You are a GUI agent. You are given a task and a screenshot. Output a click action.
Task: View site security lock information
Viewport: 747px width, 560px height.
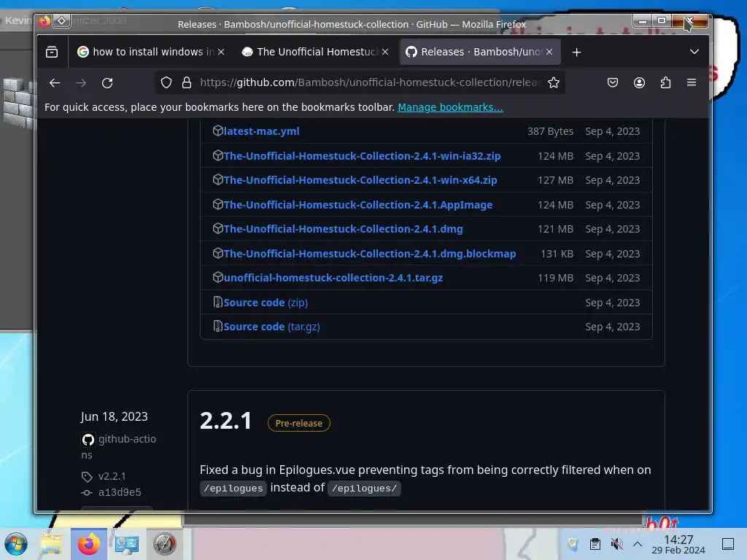click(x=187, y=83)
